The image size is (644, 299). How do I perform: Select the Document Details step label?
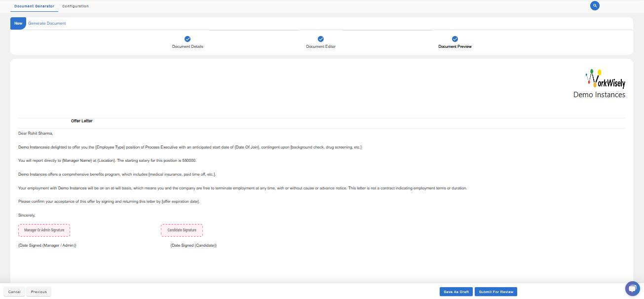pyautogui.click(x=188, y=47)
